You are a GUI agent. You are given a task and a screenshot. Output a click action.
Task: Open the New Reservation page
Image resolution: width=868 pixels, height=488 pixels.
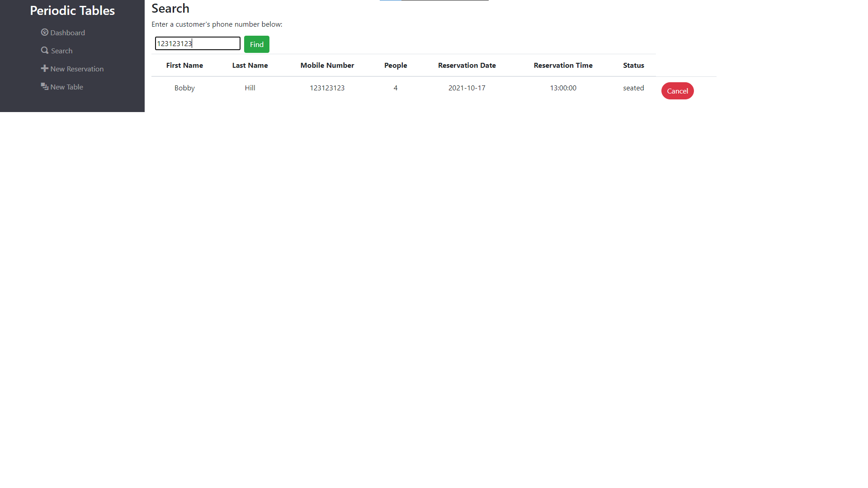click(x=77, y=68)
